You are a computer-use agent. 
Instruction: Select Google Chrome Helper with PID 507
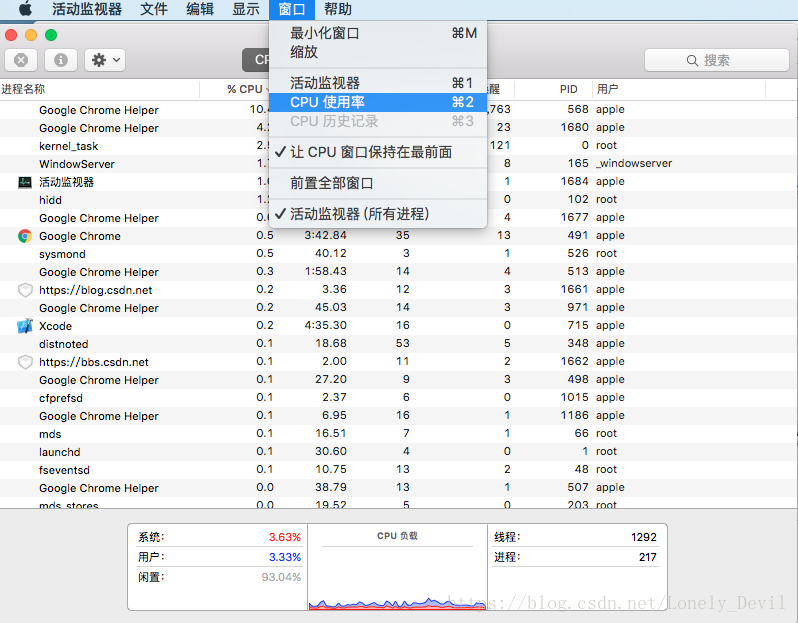pos(399,488)
